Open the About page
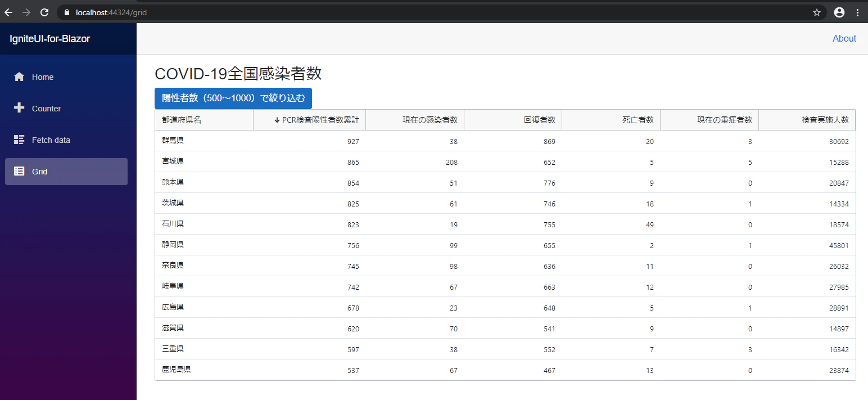 click(844, 38)
